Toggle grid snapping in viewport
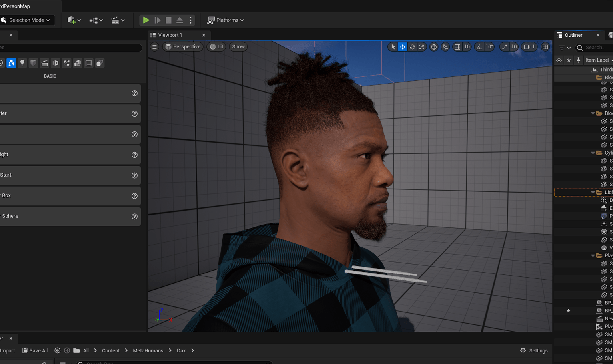 coord(457,47)
